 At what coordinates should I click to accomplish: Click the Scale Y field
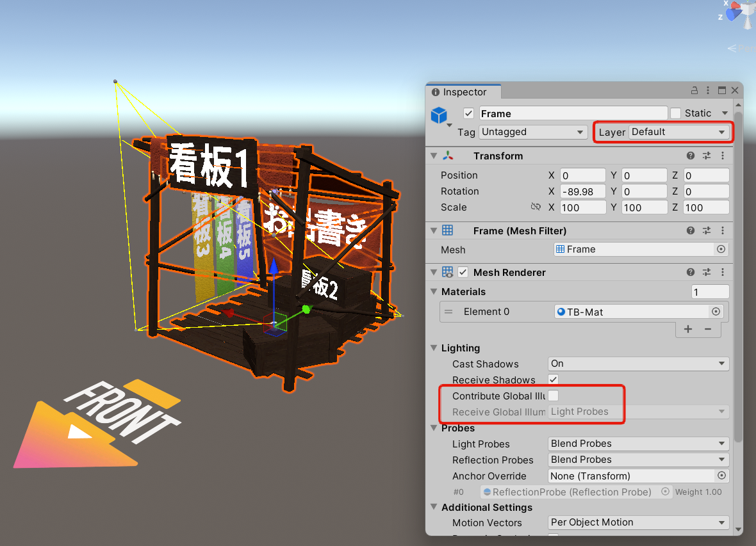(x=645, y=207)
